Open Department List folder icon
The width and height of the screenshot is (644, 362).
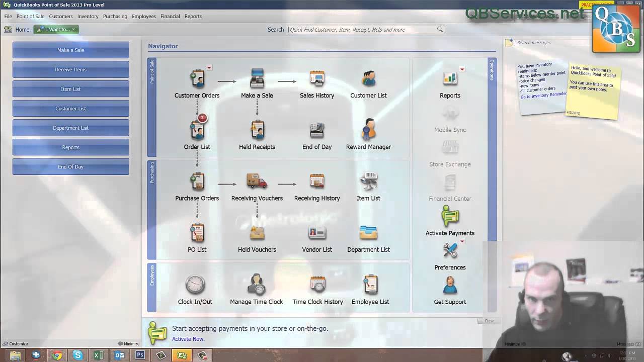(x=368, y=233)
